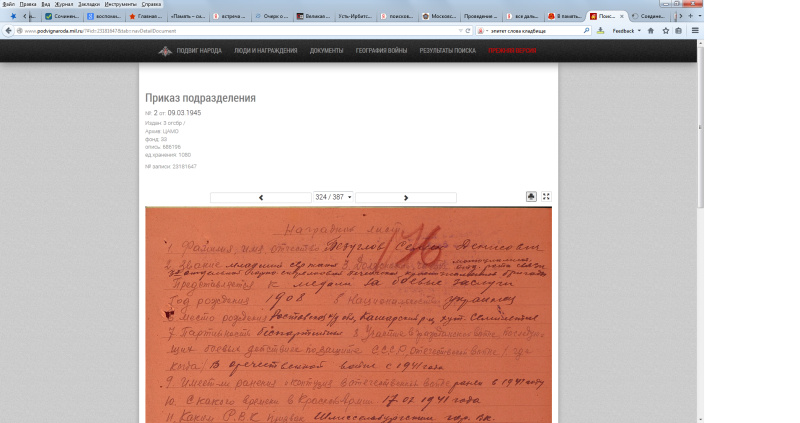Open ПОДВИГ НАРОДА nav link
The width and height of the screenshot is (800, 423).
tap(199, 51)
